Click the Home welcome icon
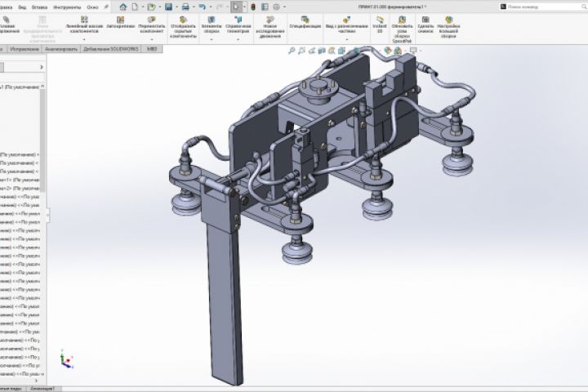This screenshot has height=392, width=588. click(123, 7)
